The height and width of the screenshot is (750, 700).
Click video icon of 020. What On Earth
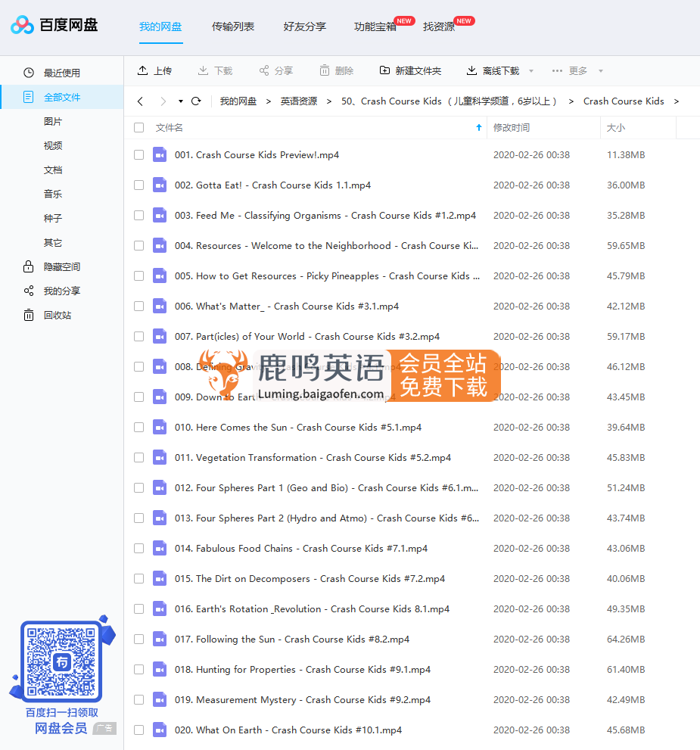pyautogui.click(x=160, y=730)
